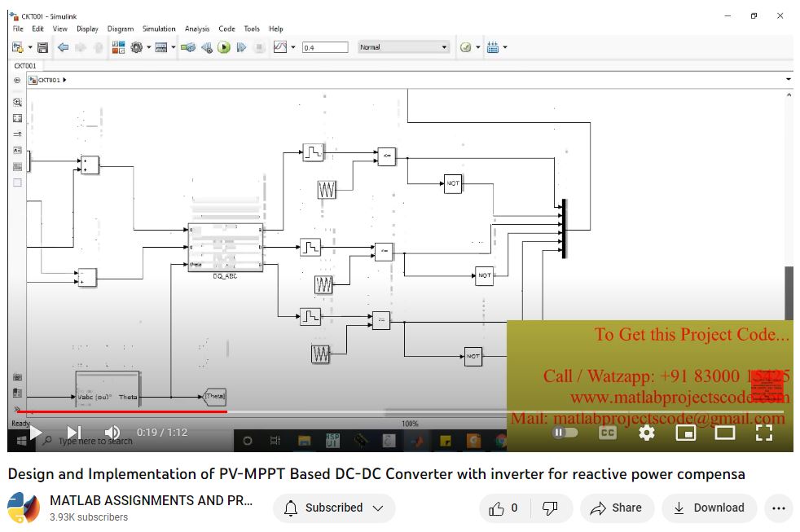Toggle closed captions CC button

607,433
